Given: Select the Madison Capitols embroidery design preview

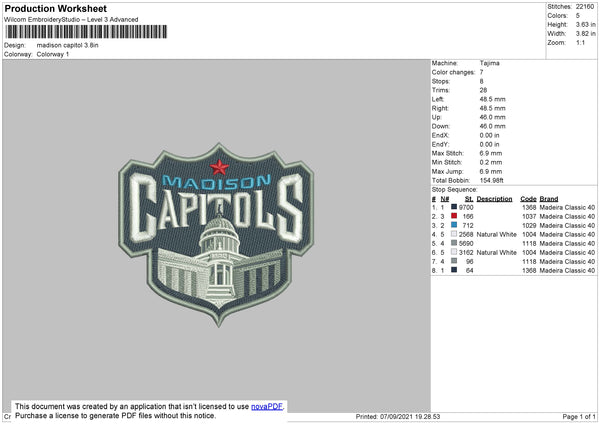Looking at the screenshot, I should click(x=217, y=235).
